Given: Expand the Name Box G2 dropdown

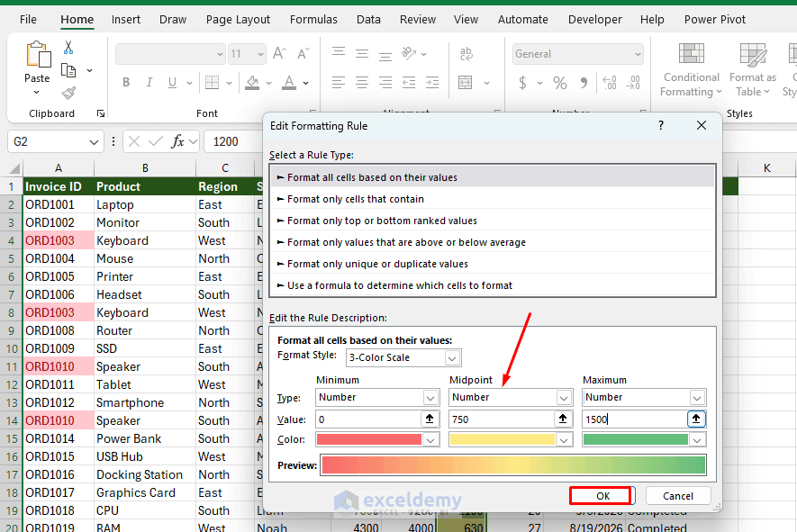Looking at the screenshot, I should click(x=94, y=141).
